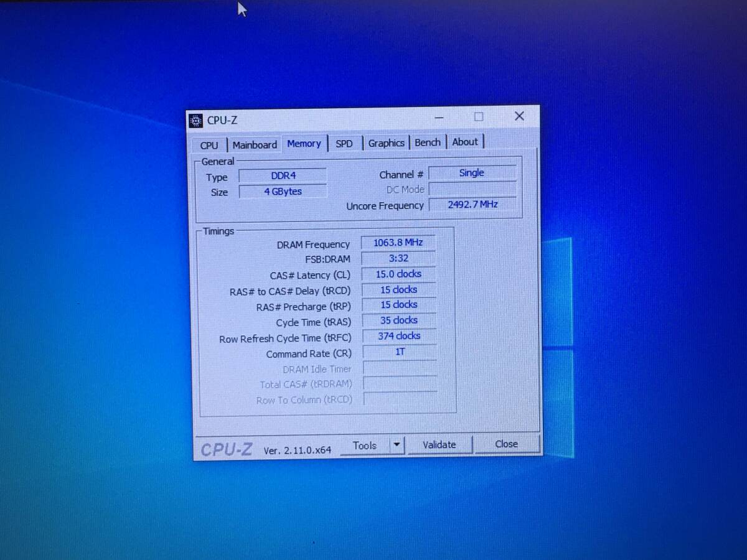Screen dimensions: 747x560
Task: Click the "DRAM Frequency" label
Action: (x=313, y=245)
